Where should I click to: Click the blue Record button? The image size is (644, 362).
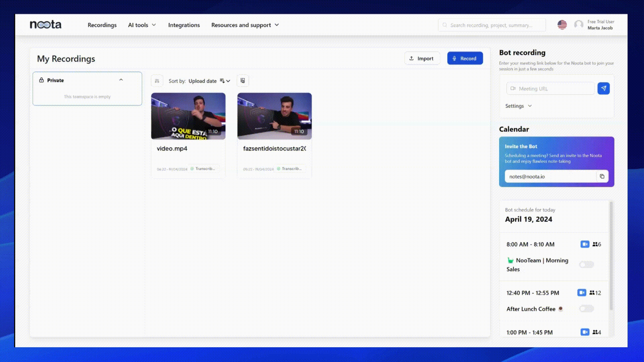point(465,58)
